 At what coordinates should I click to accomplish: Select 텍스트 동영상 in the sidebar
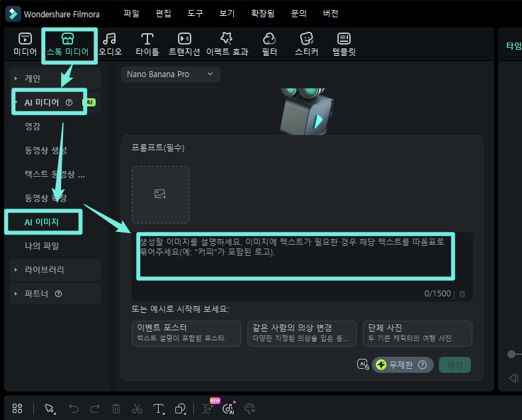click(x=54, y=174)
